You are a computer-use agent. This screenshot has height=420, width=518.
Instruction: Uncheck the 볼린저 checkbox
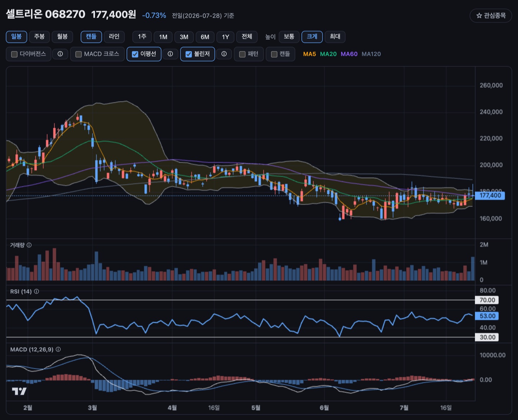coord(188,54)
